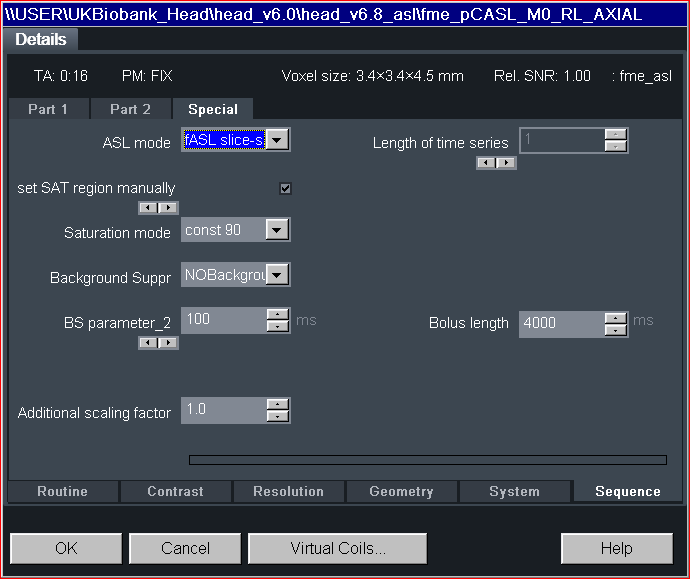Decrease Bolus length with down arrow
Screen dimensions: 690x579
click(x=616, y=330)
